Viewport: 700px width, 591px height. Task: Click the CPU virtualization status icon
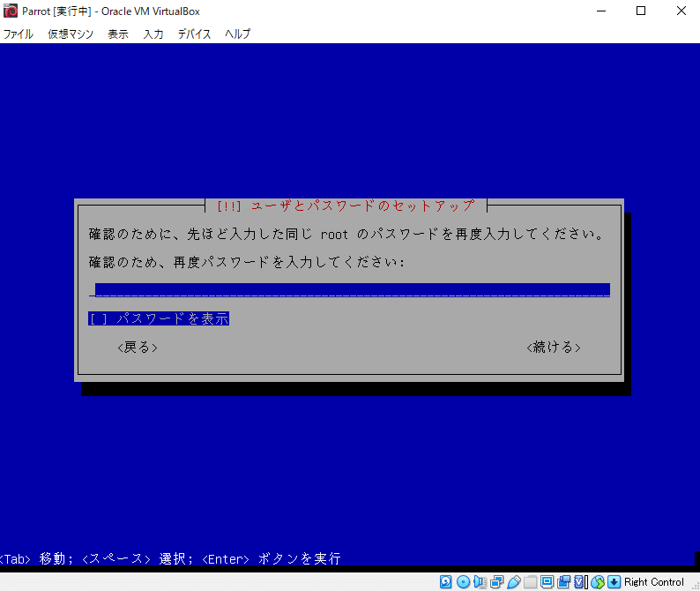point(580,581)
